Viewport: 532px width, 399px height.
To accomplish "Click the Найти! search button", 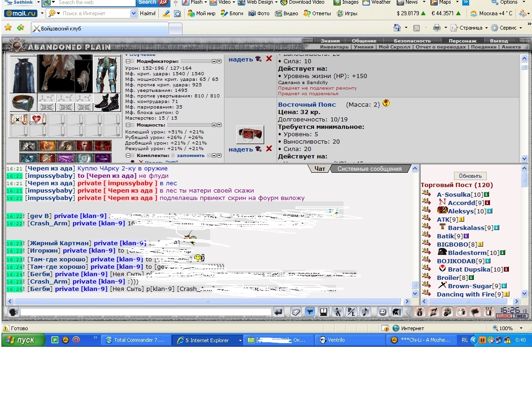I will click(x=148, y=13).
